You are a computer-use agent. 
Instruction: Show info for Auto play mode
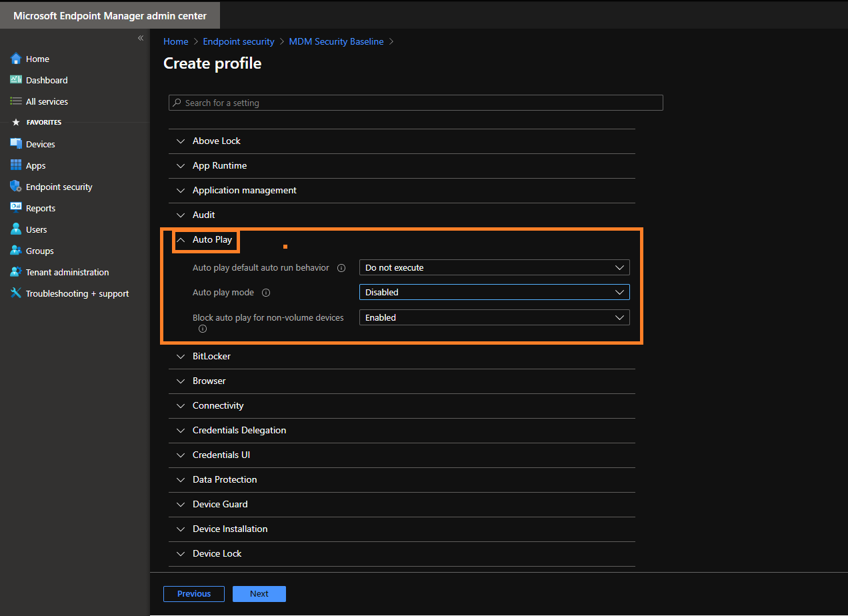pos(266,293)
